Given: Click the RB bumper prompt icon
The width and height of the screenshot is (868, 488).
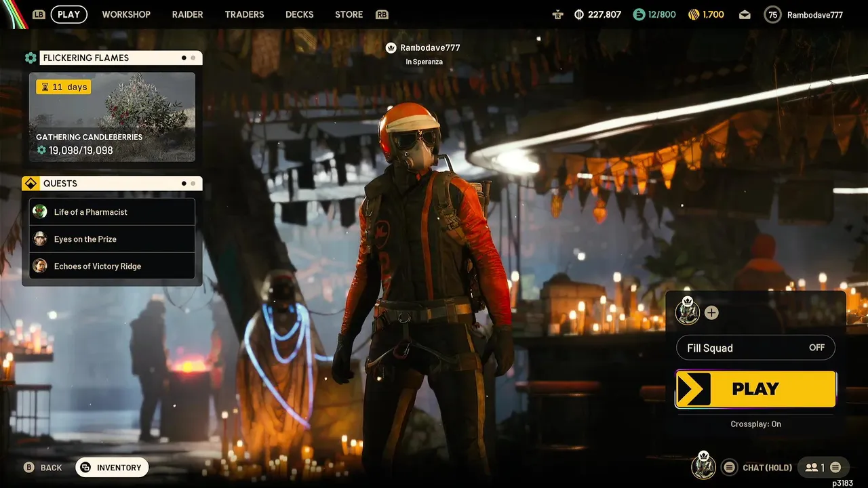Looking at the screenshot, I should click(382, 14).
